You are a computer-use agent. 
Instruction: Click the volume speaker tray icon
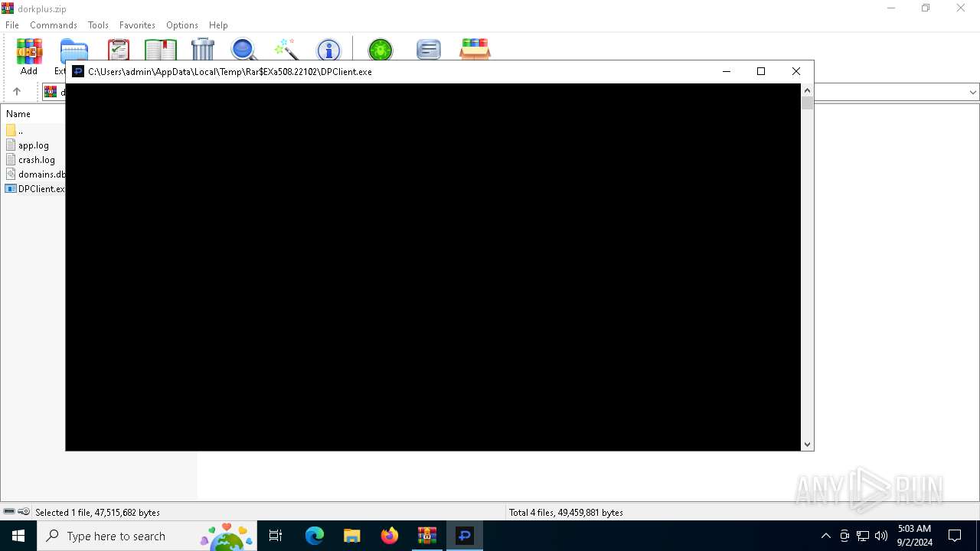881,536
